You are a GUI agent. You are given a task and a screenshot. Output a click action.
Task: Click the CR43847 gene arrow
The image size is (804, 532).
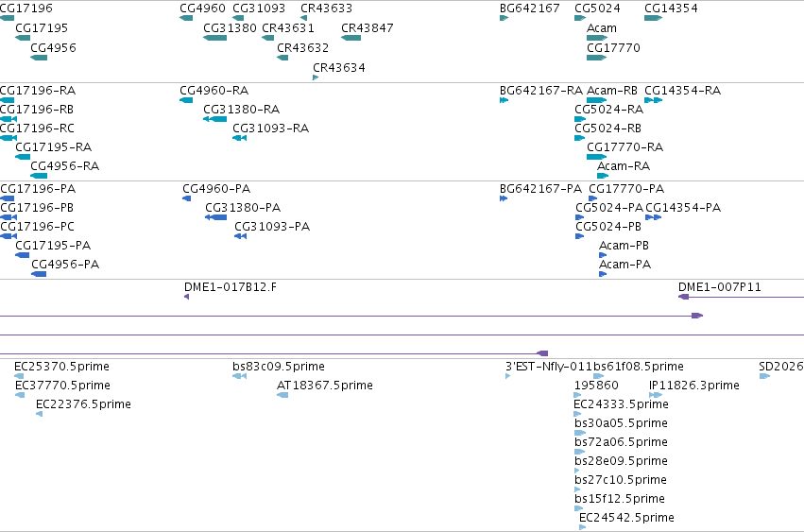(x=351, y=38)
